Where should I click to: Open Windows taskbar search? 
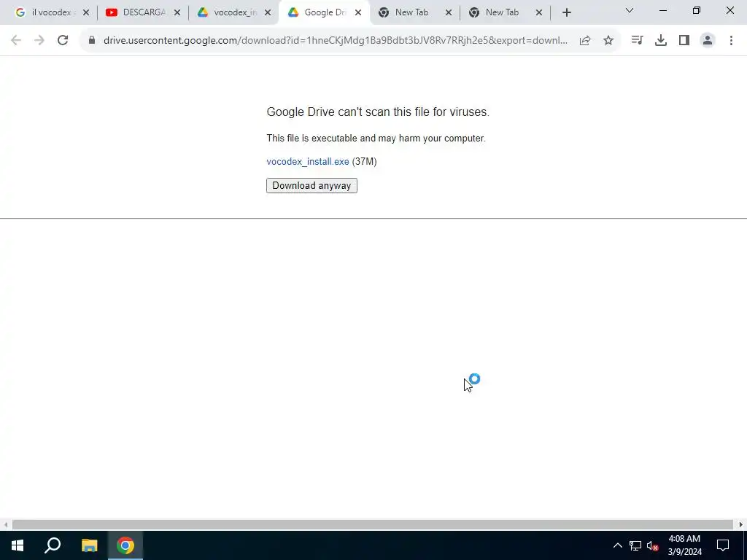[53, 545]
